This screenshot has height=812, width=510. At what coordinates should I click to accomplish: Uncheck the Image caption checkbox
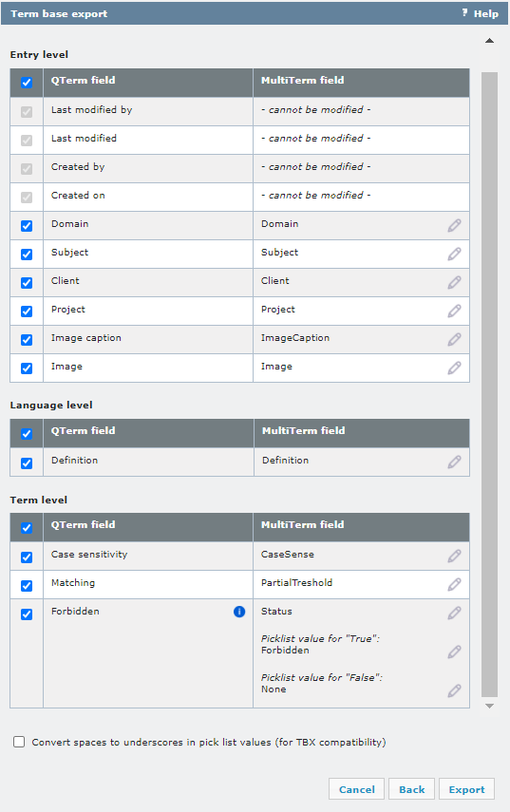(x=27, y=340)
